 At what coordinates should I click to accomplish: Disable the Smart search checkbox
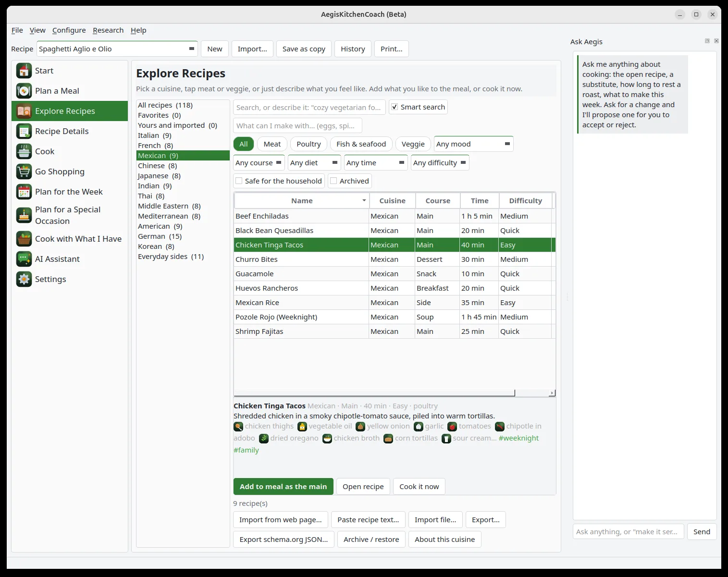(395, 107)
